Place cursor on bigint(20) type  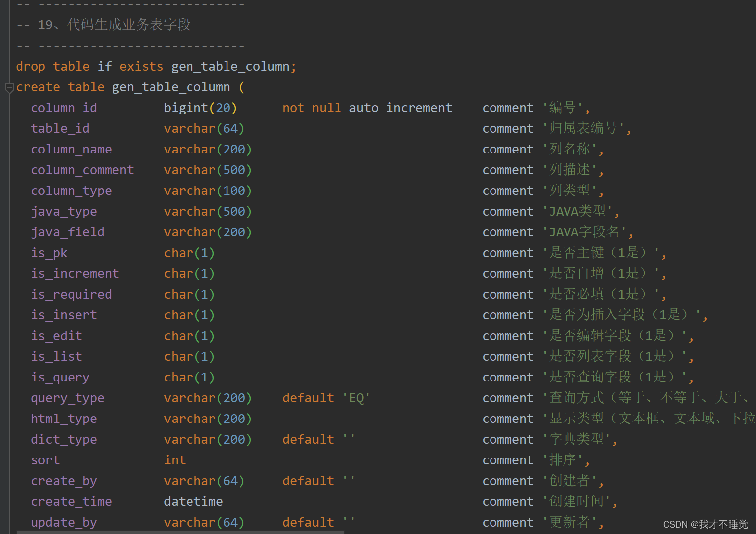tap(200, 108)
